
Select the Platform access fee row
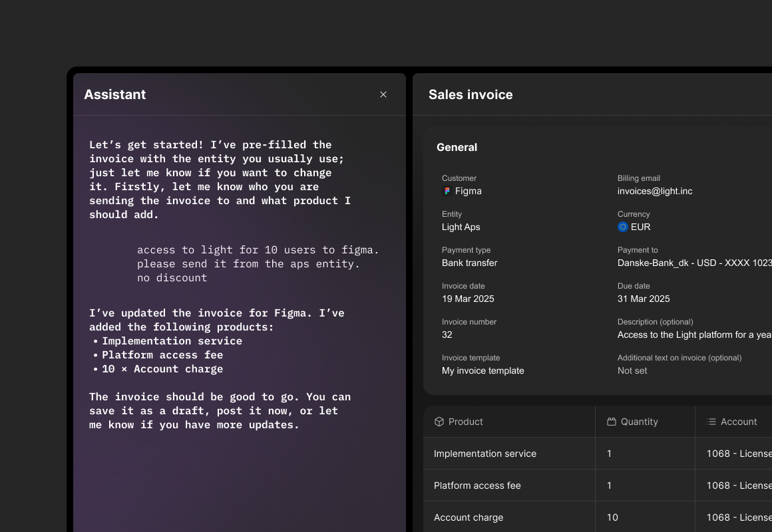pos(477,485)
